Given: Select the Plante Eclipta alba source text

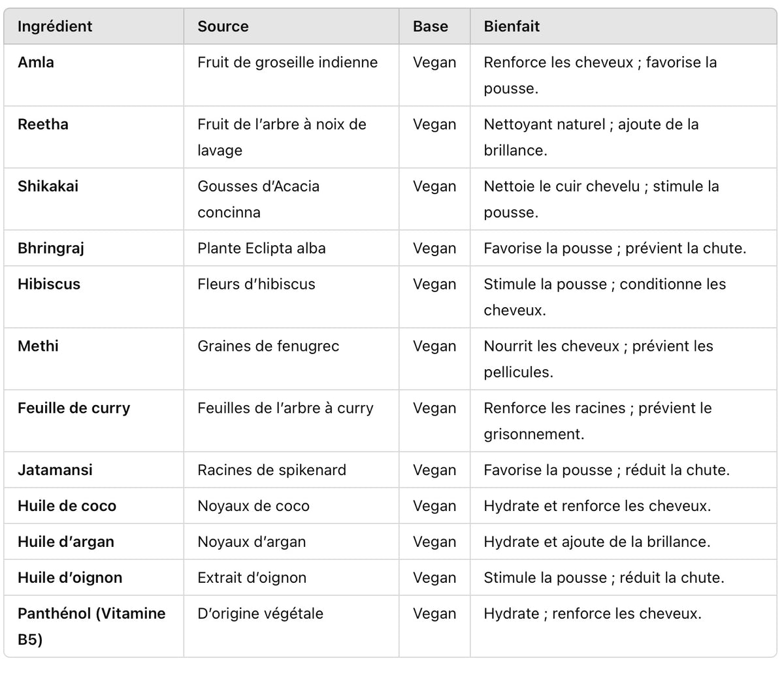Looking at the screenshot, I should (x=261, y=249).
